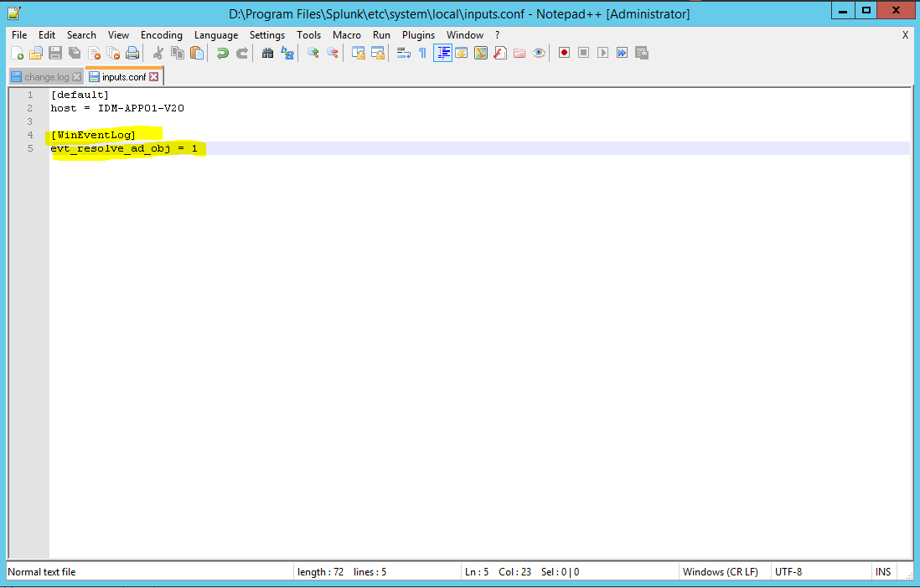920x588 pixels.
Task: Toggle the Document Map icon
Action: pos(481,54)
